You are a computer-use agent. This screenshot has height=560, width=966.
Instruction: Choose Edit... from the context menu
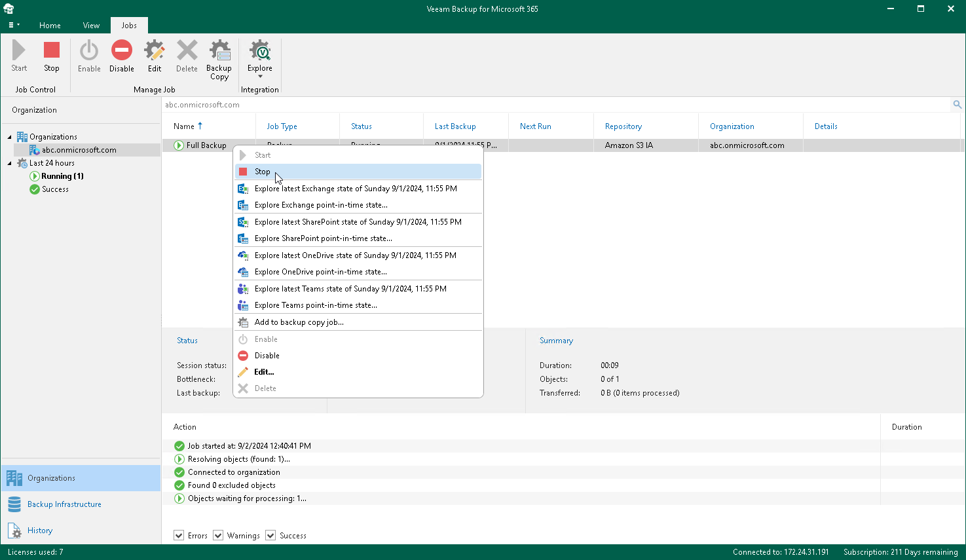(358, 372)
